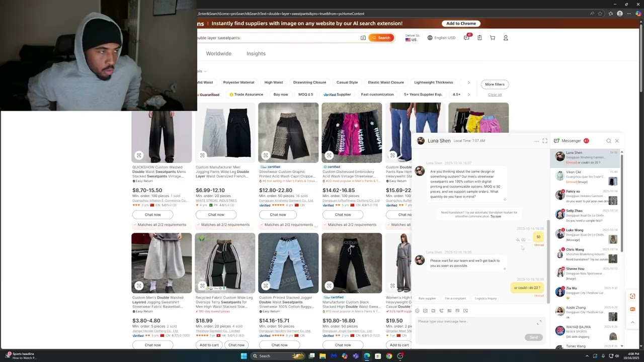Click Chat now under $8.70-15.50 sweatpants

[153, 215]
